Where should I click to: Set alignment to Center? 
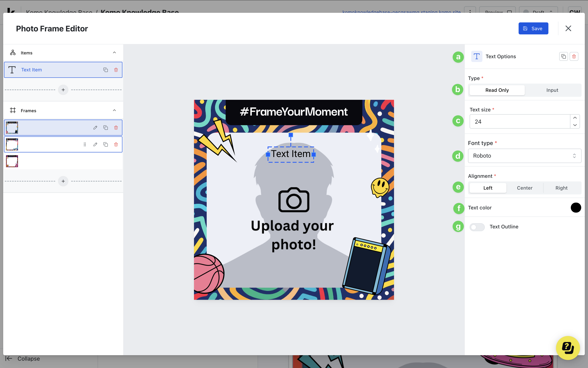524,188
